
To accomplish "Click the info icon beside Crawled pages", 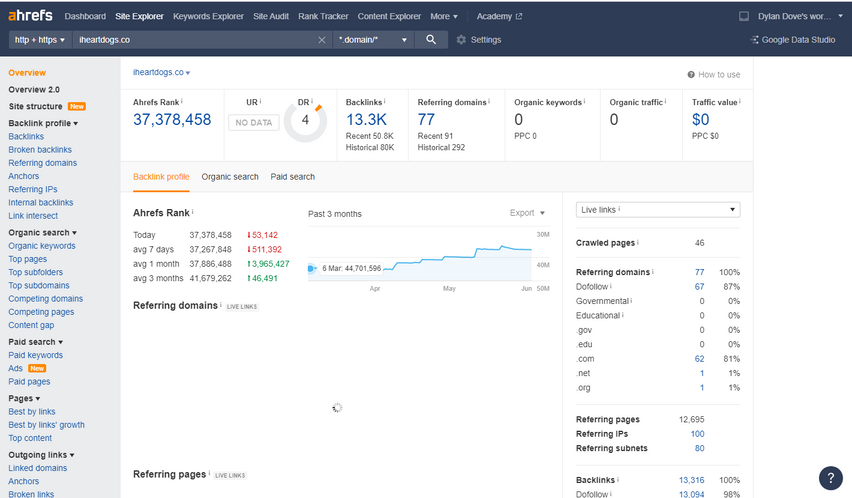I will (x=638, y=242).
